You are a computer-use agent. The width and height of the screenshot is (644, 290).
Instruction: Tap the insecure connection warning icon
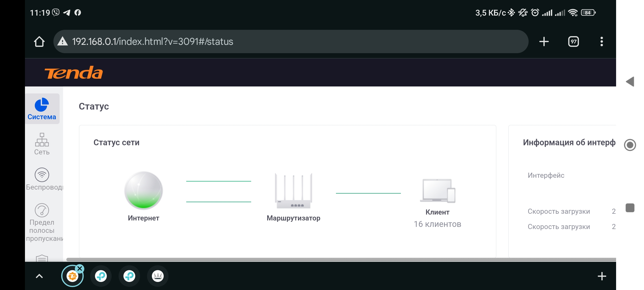pyautogui.click(x=63, y=42)
